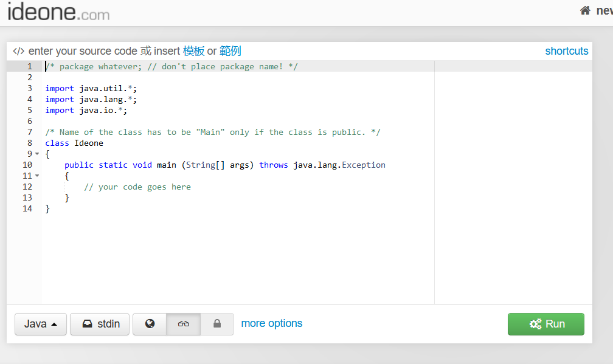Click 'import java.lang.*;' line

[x=91, y=99]
